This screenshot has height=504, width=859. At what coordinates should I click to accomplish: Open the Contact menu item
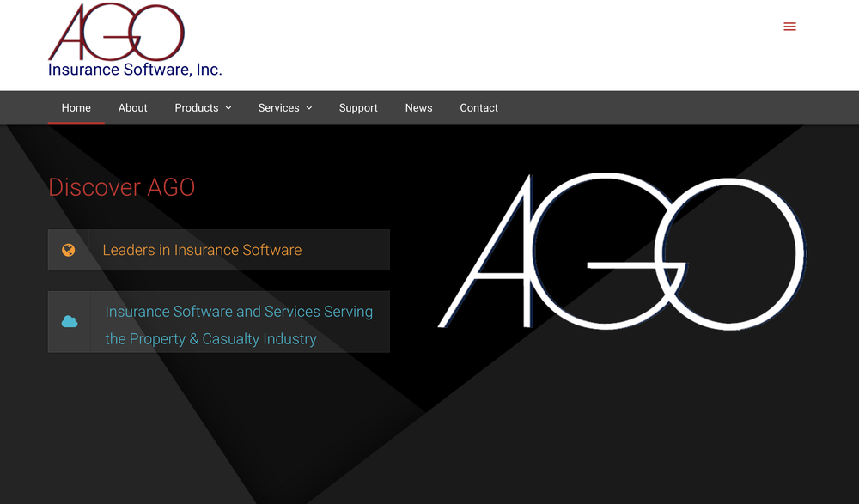click(x=478, y=107)
